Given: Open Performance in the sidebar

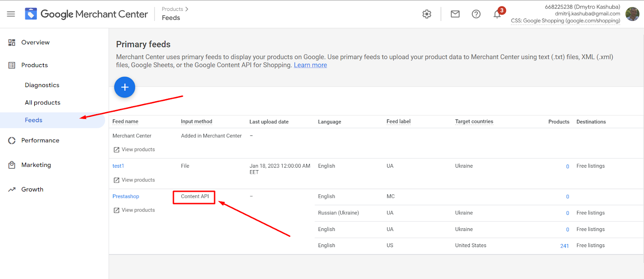Looking at the screenshot, I should click(40, 140).
